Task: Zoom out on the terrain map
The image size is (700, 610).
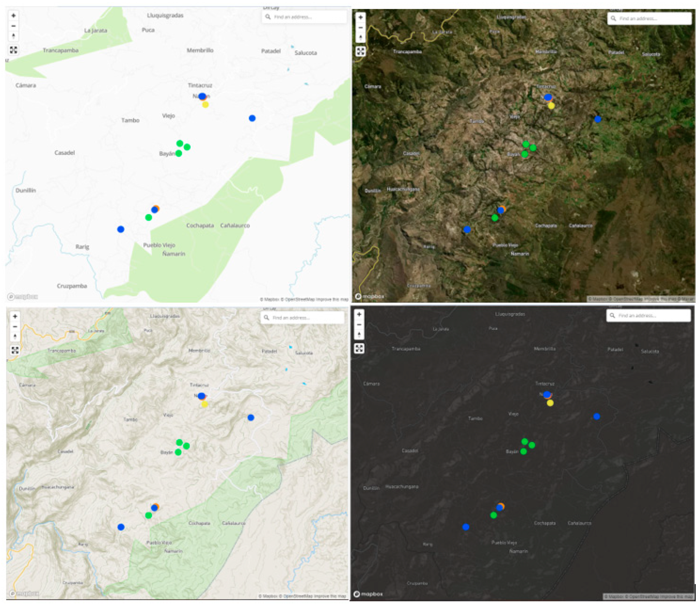Action: click(x=15, y=326)
